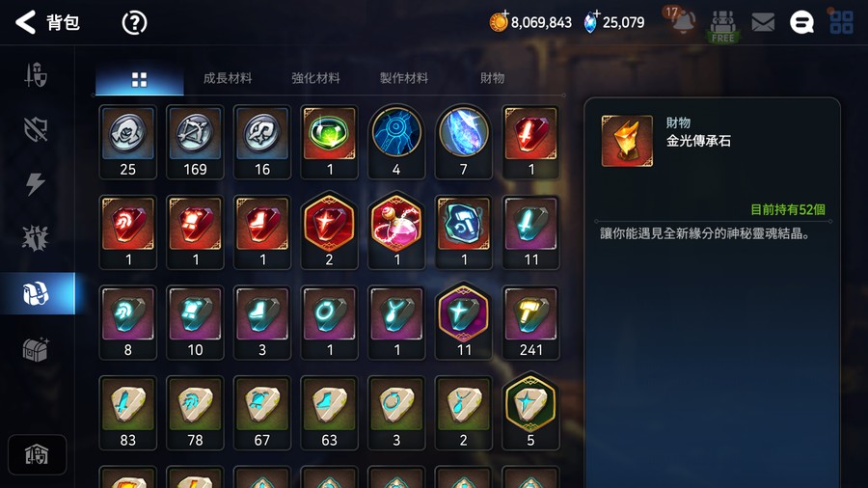Screen dimensions: 868x488
Task: Select the yellow hammer stone with count 241
Action: tap(530, 322)
